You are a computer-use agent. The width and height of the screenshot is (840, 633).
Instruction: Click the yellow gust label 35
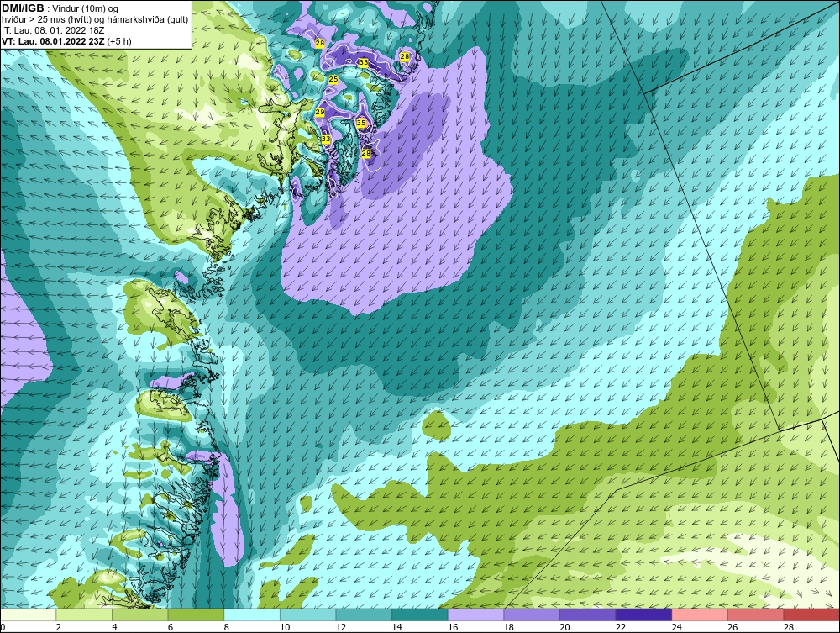pos(361,123)
